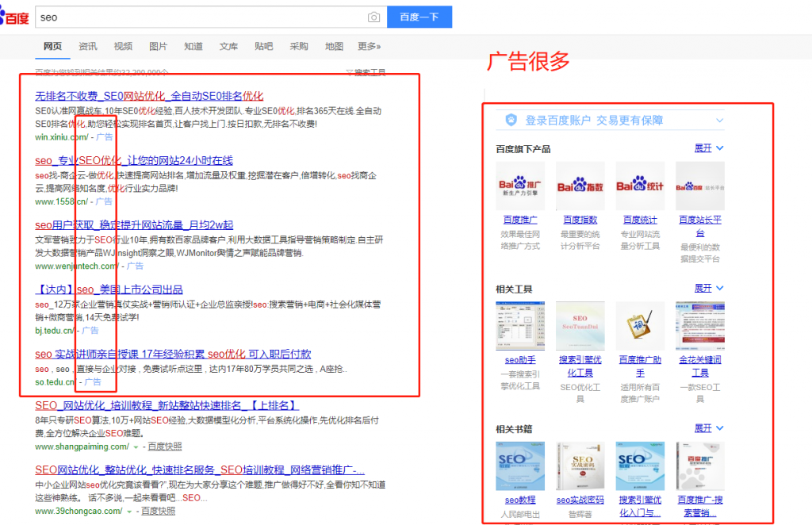This screenshot has height=525, width=812.
Task: Click the 金花关键词工具 text link
Action: click(700, 366)
